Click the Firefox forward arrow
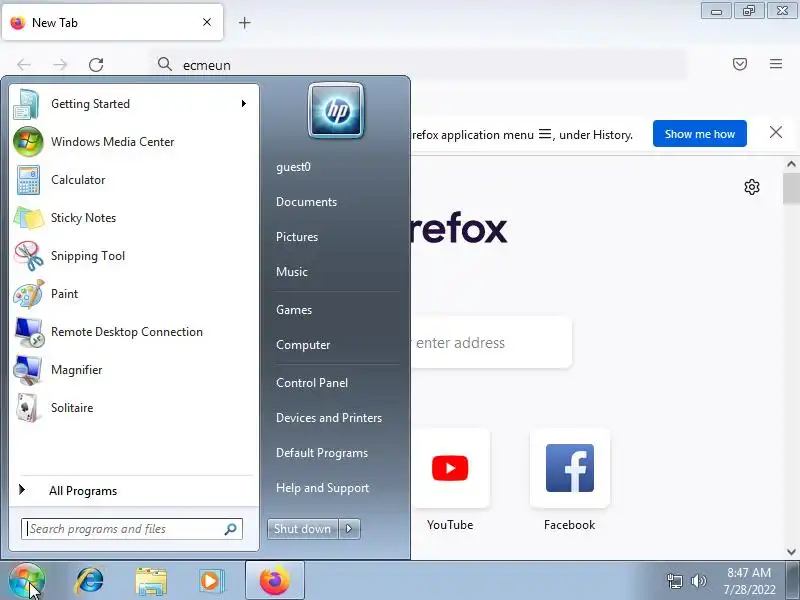This screenshot has height=600, width=800. click(60, 65)
